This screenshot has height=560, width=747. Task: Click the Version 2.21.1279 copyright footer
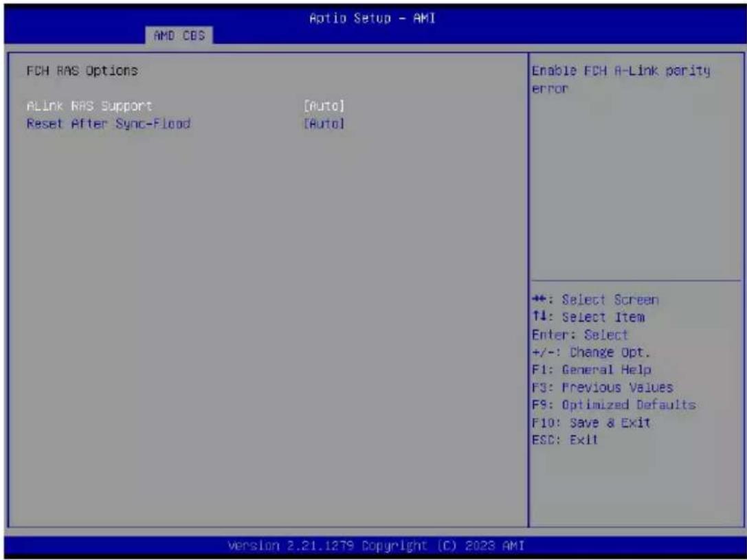coord(376,546)
